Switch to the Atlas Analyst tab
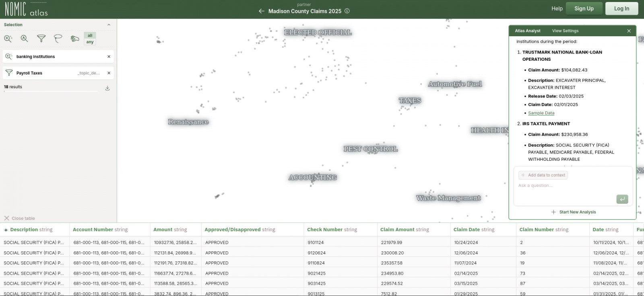 (x=527, y=31)
